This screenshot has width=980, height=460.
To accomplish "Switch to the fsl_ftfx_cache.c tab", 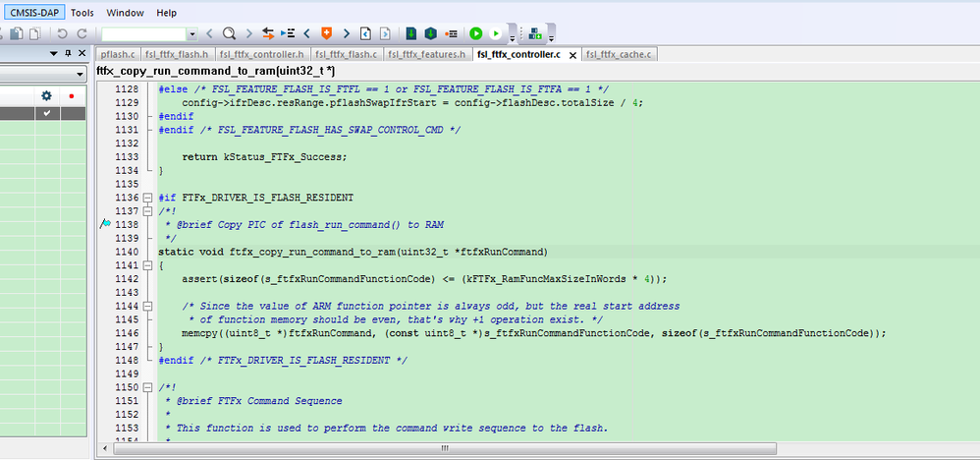I will [619, 54].
